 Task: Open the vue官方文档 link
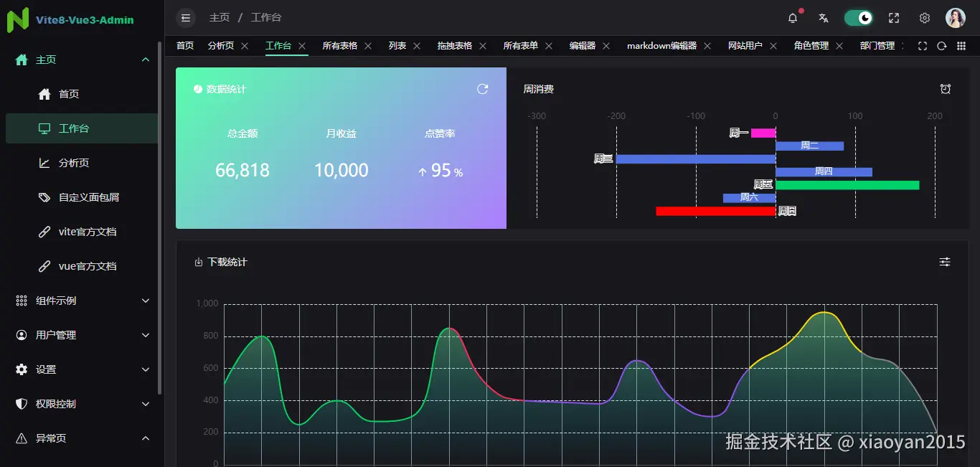[82, 266]
